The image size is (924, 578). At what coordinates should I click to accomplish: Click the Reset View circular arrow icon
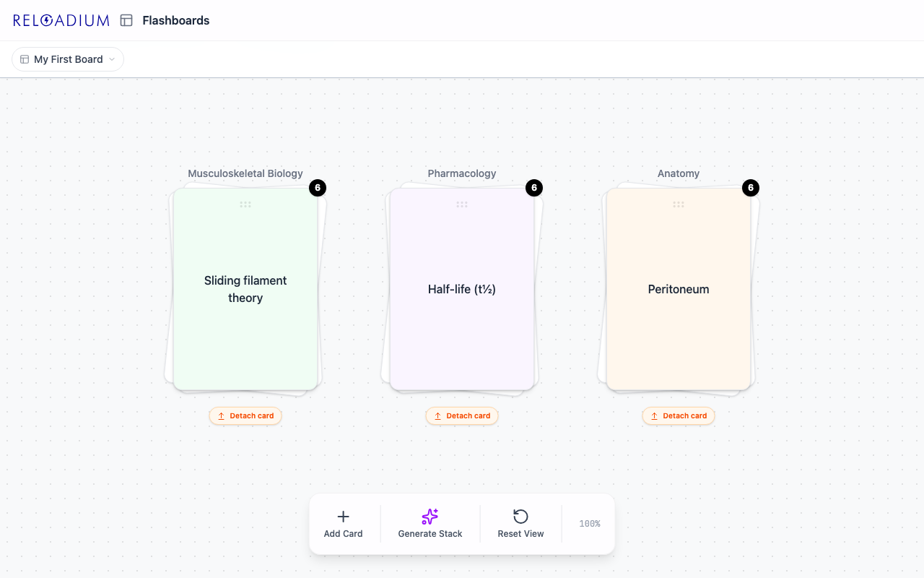[520, 517]
